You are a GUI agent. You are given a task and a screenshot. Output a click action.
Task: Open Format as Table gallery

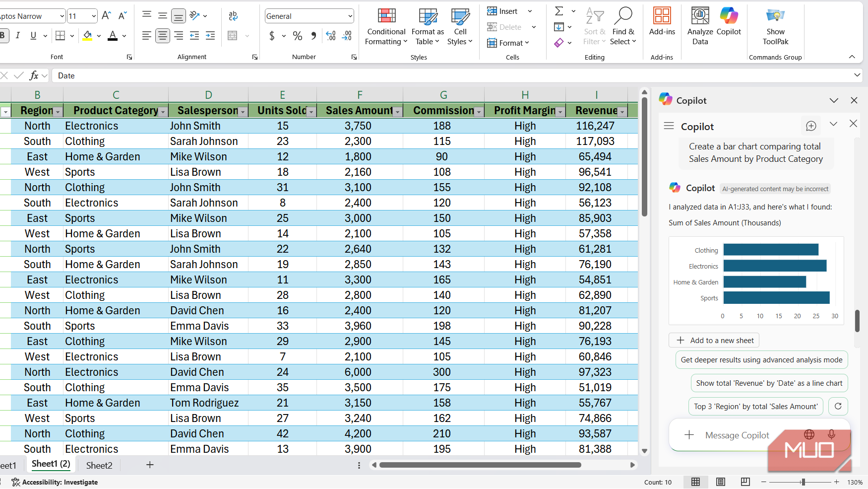click(428, 26)
